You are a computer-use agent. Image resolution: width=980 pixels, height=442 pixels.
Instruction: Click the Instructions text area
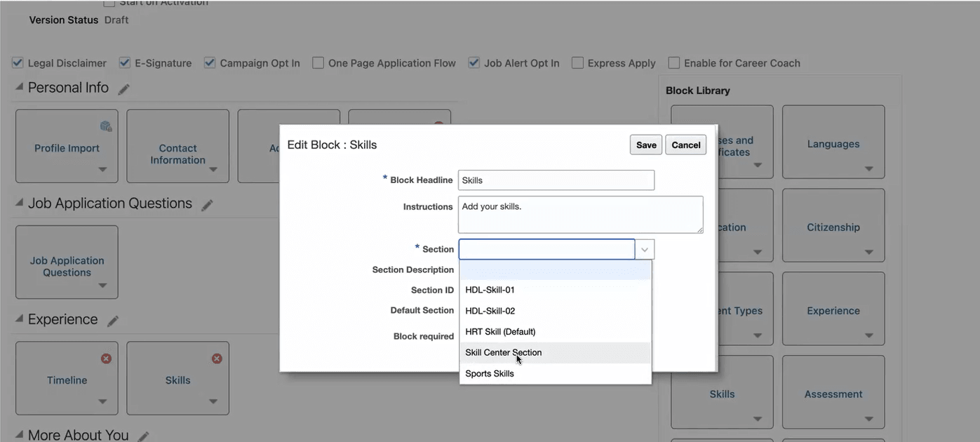[581, 215]
